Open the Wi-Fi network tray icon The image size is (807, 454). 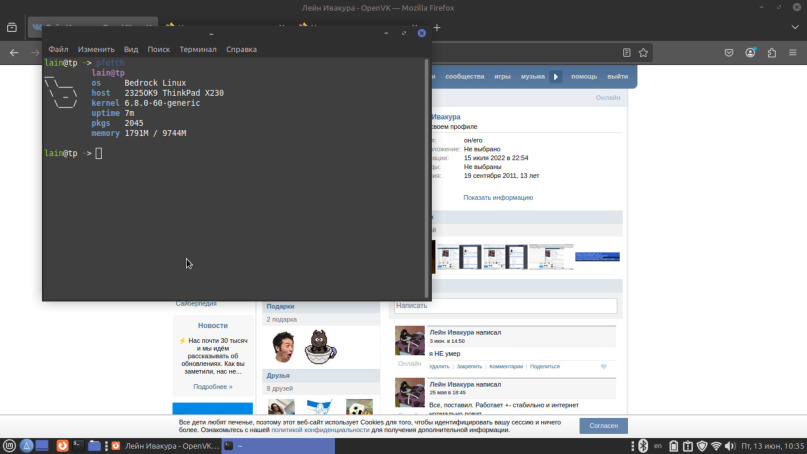(716, 446)
